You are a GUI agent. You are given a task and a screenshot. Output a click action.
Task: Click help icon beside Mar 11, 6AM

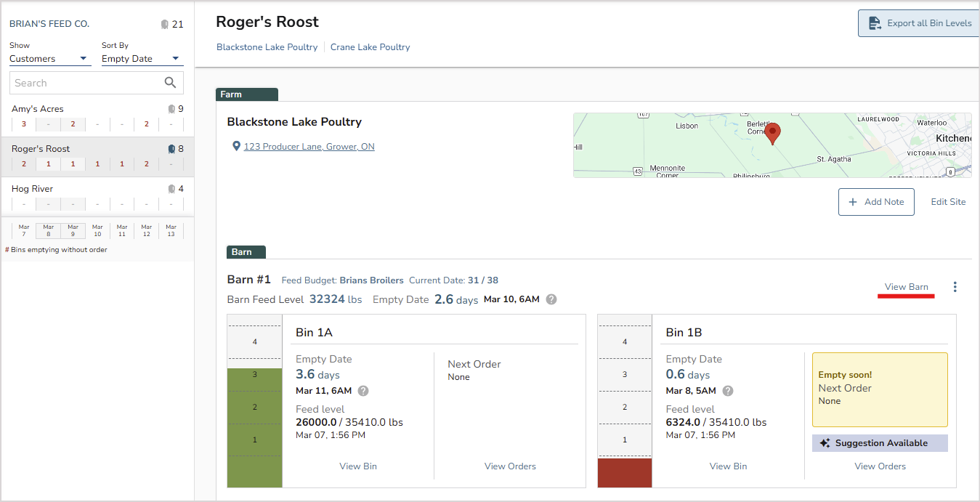click(363, 391)
